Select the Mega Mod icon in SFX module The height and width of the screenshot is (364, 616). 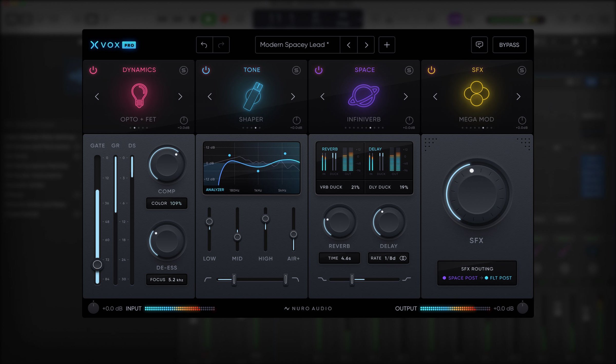[x=477, y=96]
